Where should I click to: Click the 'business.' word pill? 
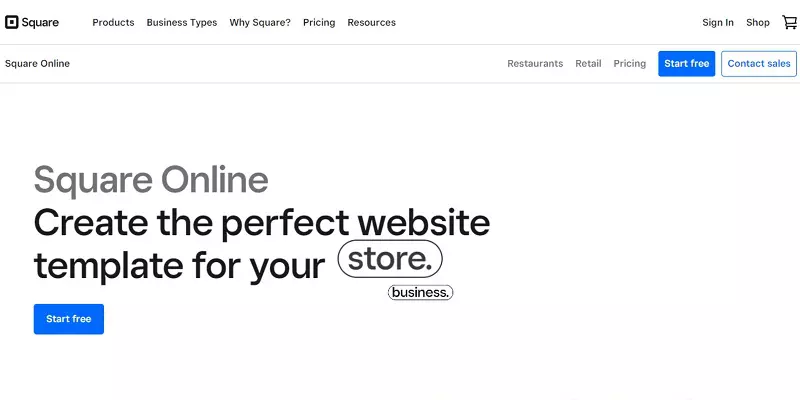(x=420, y=292)
